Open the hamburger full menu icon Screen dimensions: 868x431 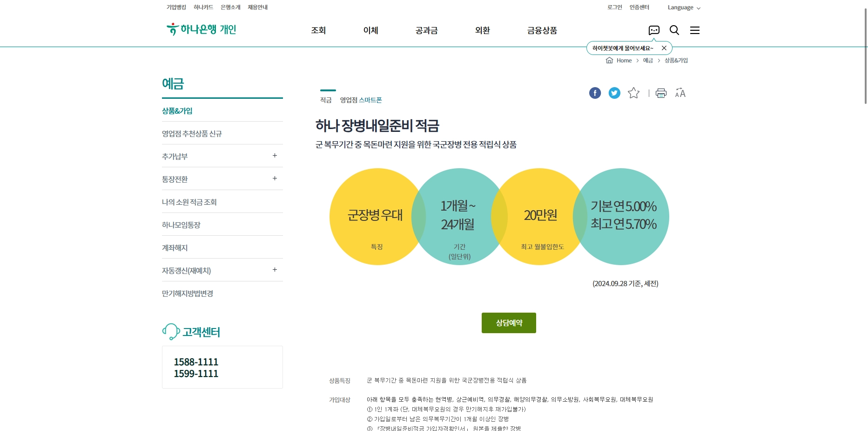695,30
